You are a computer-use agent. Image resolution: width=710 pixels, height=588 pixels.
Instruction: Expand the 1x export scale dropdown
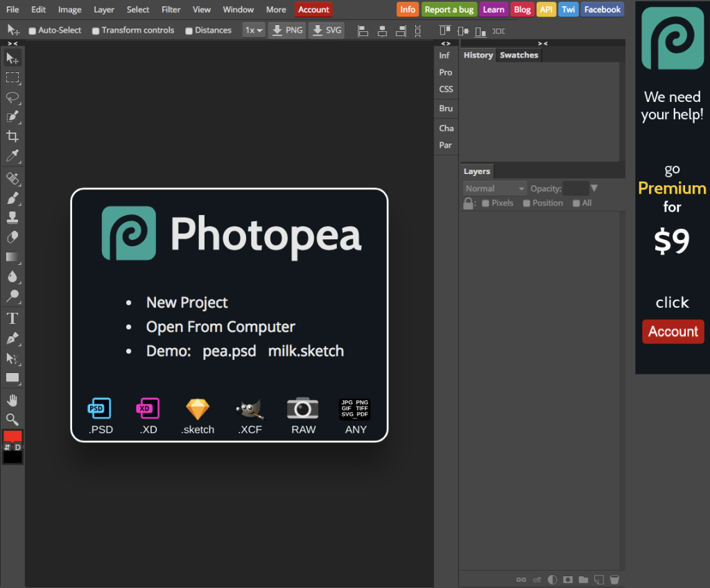254,31
